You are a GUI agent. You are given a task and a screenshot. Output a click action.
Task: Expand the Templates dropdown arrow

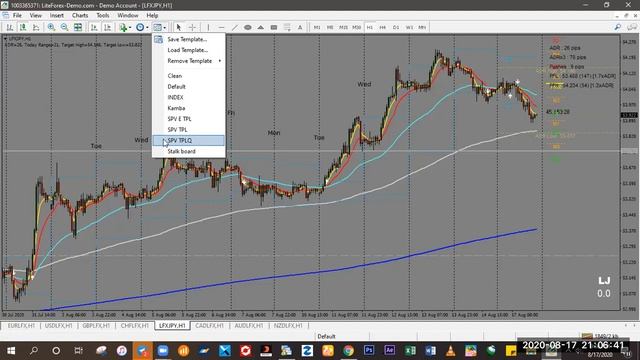pos(164,28)
